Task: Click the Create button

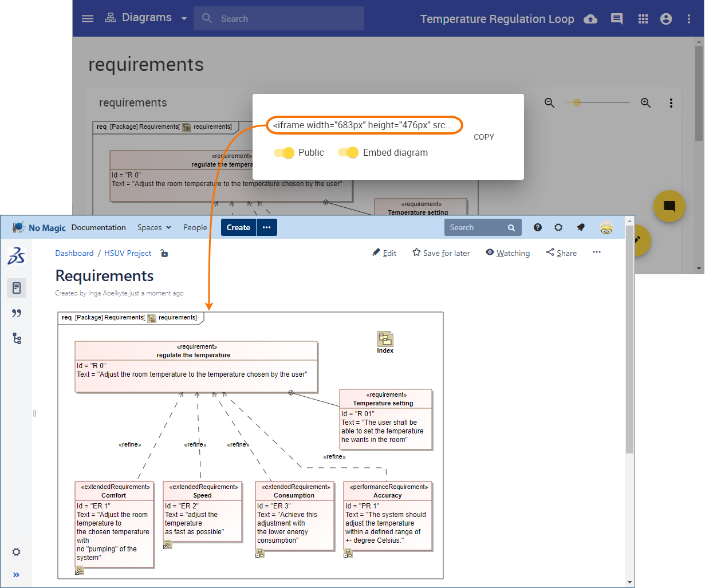Action: tap(238, 227)
